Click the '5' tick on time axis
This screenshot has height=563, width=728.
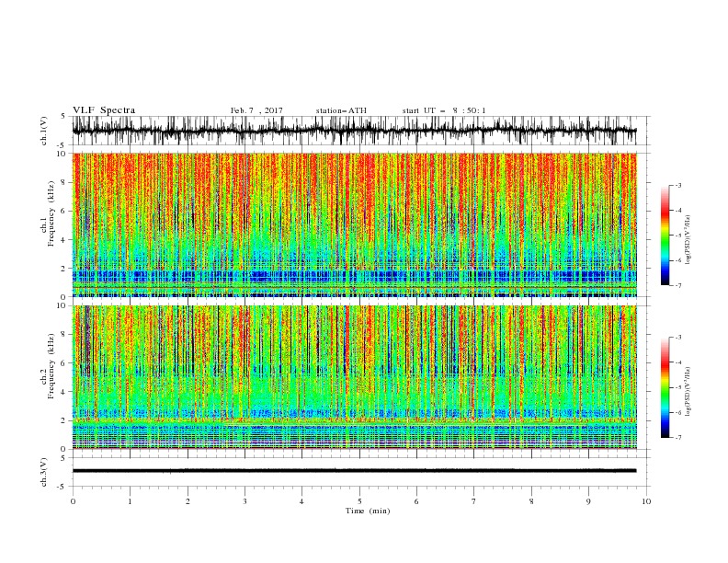[359, 501]
